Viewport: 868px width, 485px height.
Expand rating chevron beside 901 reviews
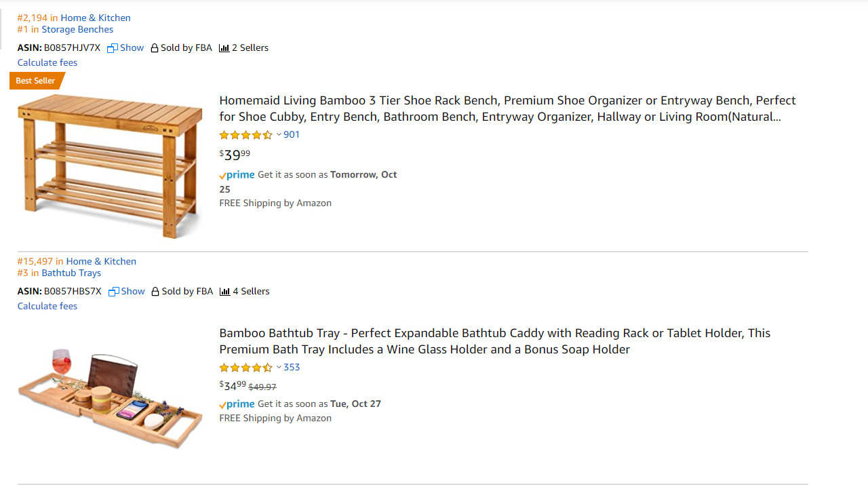(x=279, y=135)
